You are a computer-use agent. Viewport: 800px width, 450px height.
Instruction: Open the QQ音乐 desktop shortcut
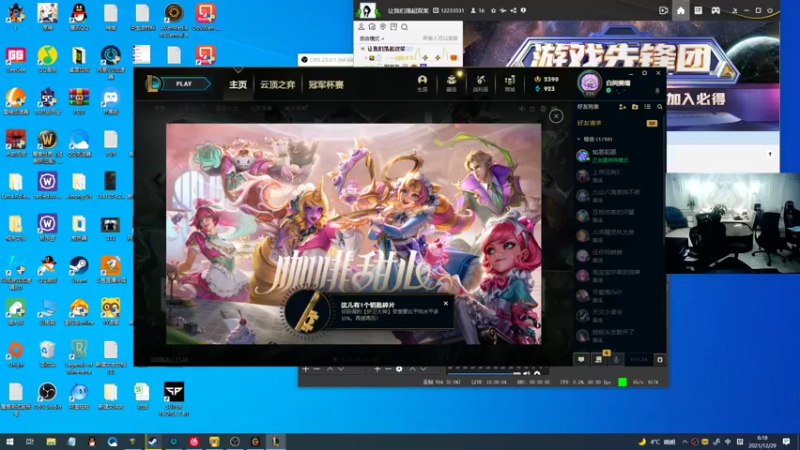click(x=47, y=59)
